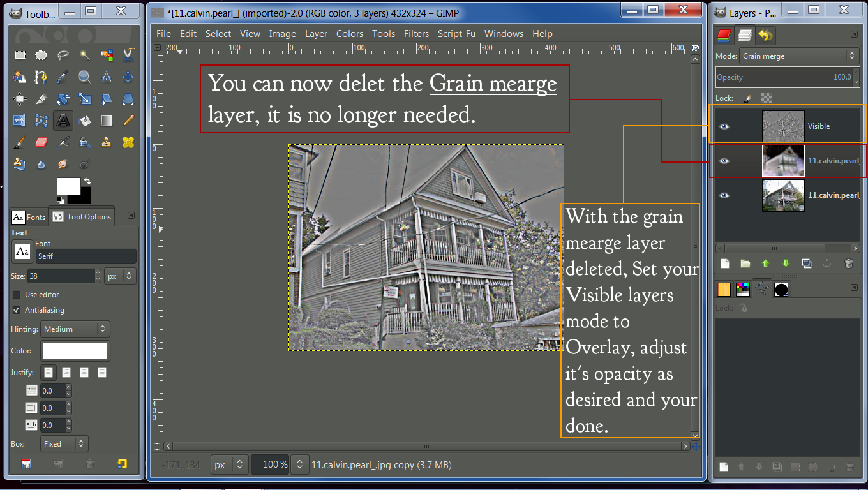This screenshot has width=868, height=490.
Task: Click the Serif font name field
Action: (86, 256)
